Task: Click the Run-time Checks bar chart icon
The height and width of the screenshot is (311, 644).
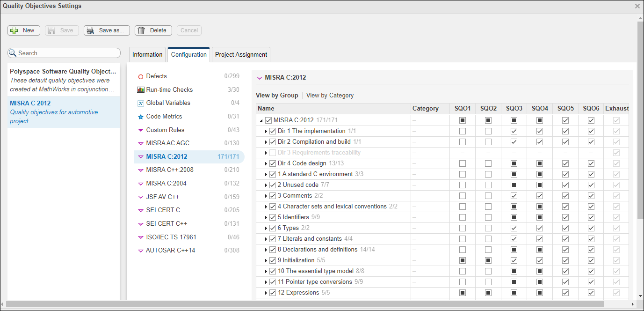Action: click(x=140, y=89)
